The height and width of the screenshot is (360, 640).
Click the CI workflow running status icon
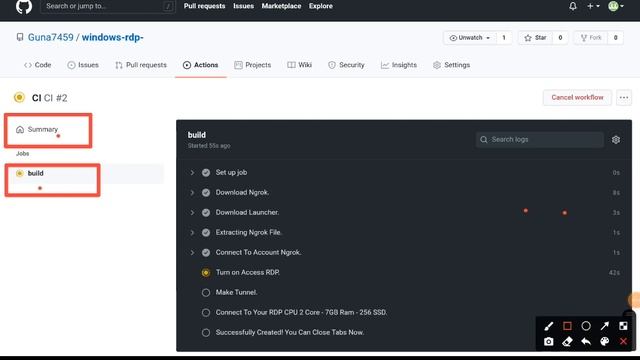pos(19,98)
